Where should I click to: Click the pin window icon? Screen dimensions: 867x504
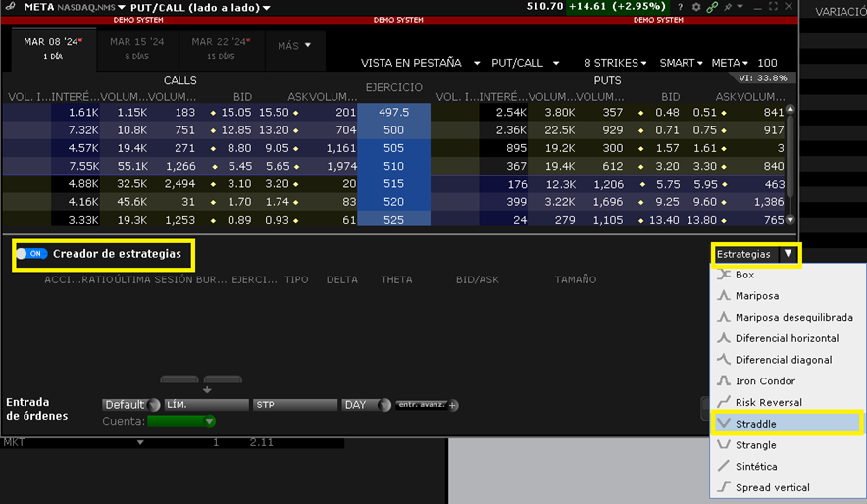[730, 7]
